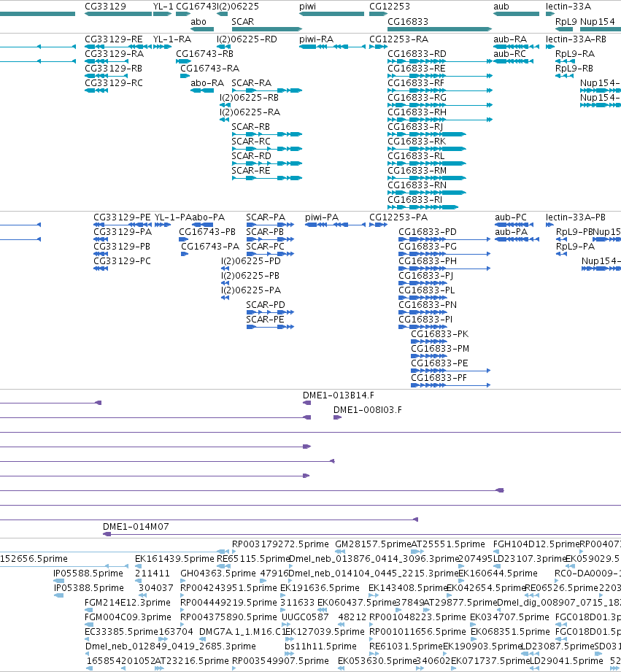Click transcript CG12253-RA label
Screen dimensions: 621x672
tap(398, 39)
